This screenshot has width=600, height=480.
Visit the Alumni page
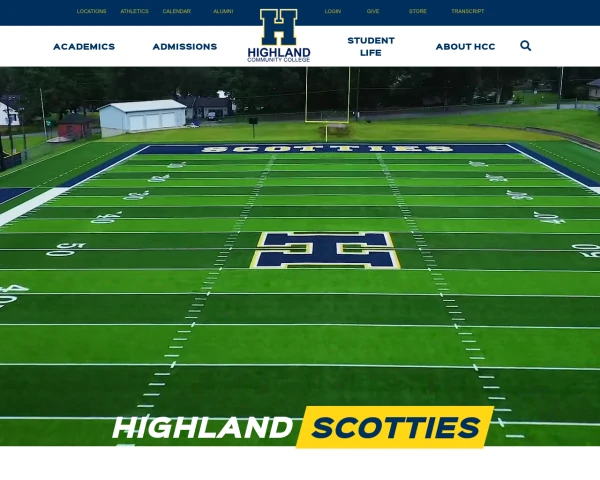click(223, 11)
